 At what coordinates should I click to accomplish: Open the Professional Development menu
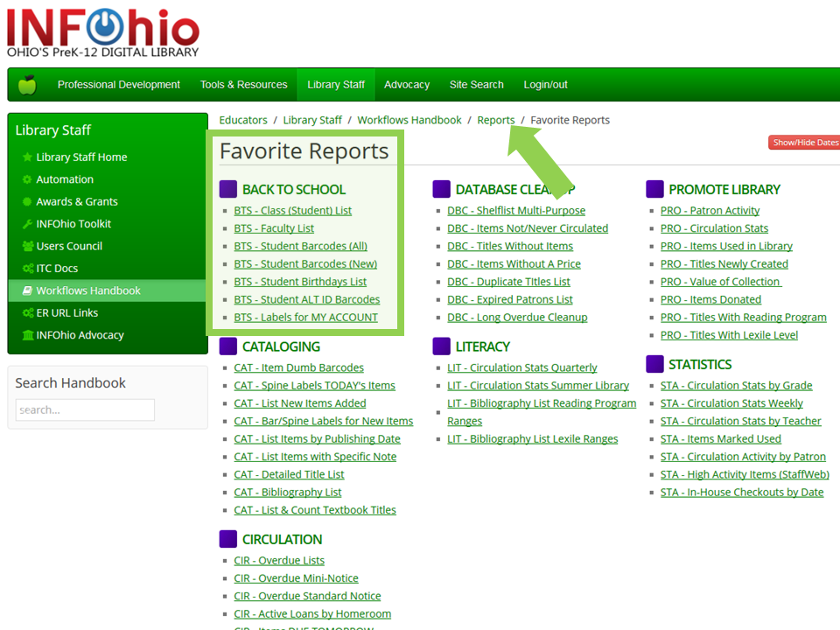(119, 85)
